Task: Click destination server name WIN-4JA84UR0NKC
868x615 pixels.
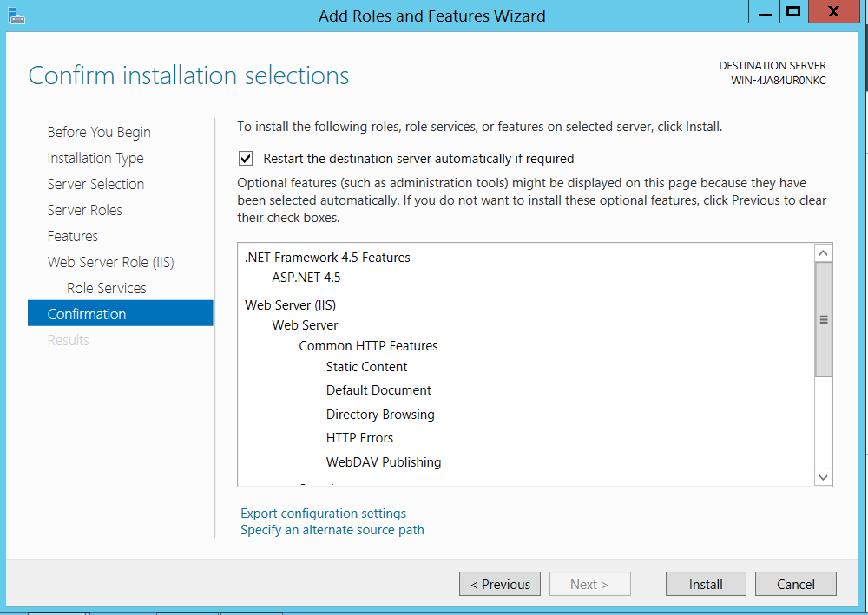Action: (x=779, y=81)
